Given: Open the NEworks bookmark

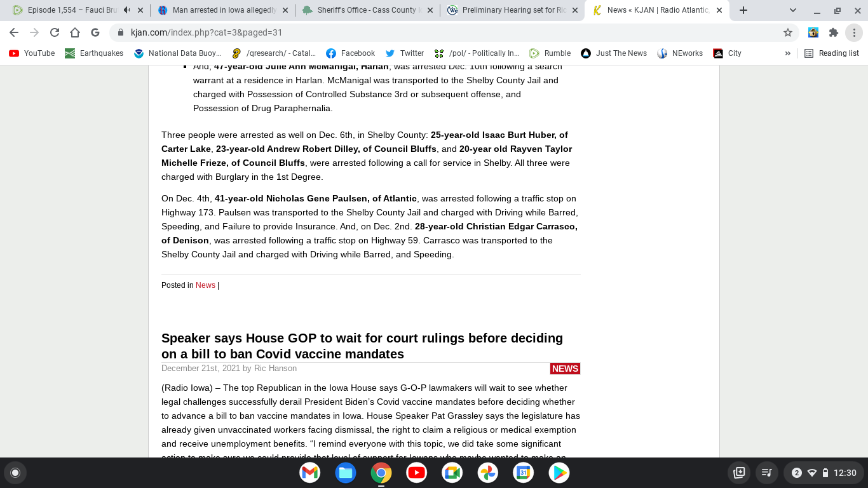Looking at the screenshot, I should pyautogui.click(x=681, y=53).
